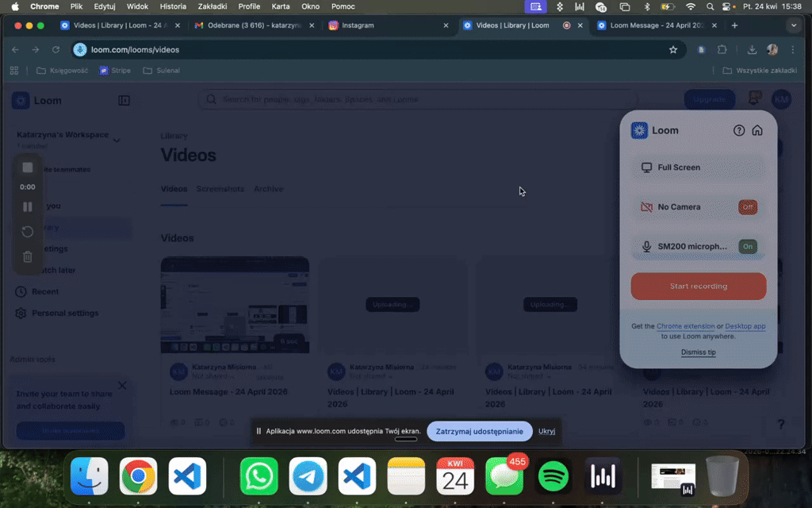The height and width of the screenshot is (508, 812).
Task: Open Loom help via the question mark icon
Action: (x=739, y=131)
